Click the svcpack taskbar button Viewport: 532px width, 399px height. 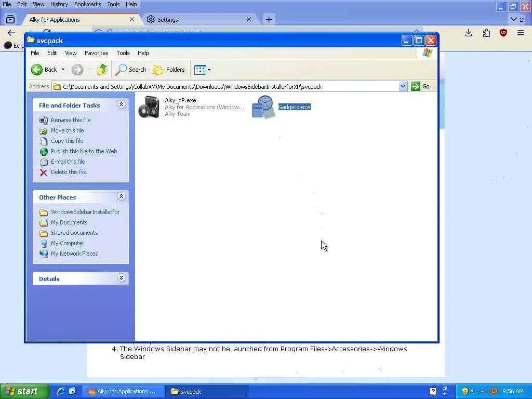click(207, 392)
